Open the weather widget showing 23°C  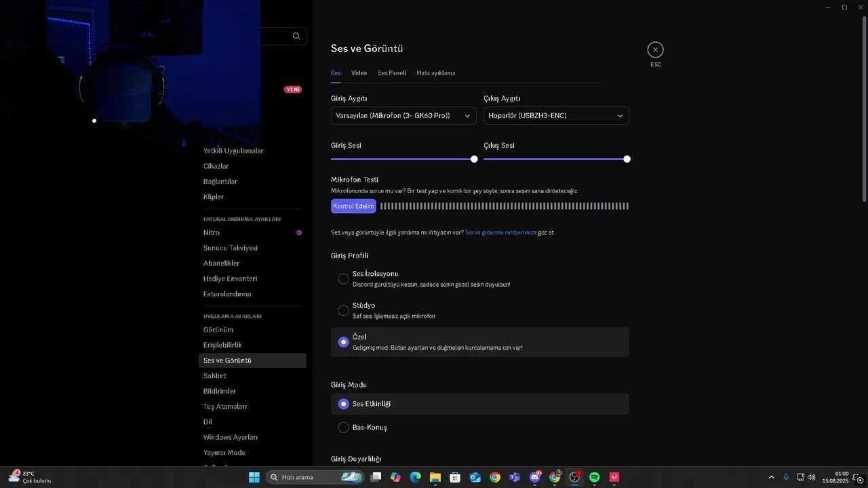point(31,477)
